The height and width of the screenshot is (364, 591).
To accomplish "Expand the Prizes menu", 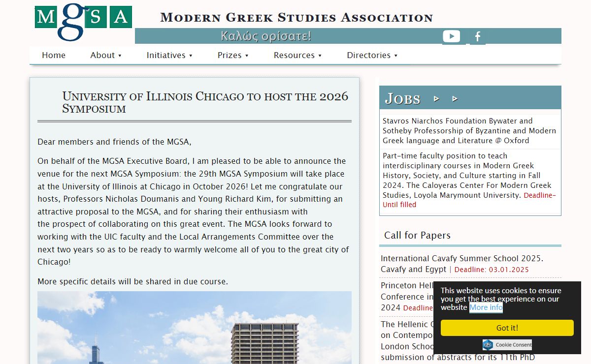I will tap(233, 55).
